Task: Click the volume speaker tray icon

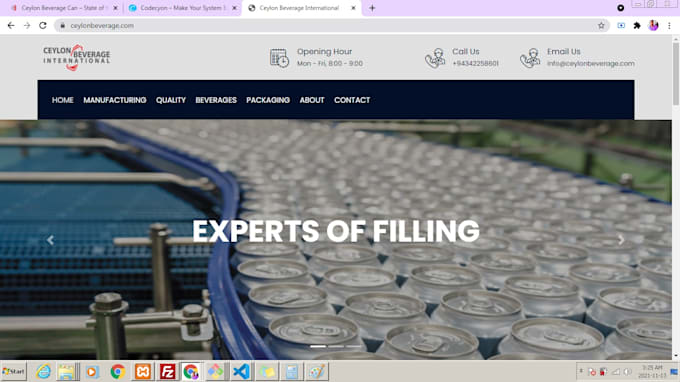Action: (x=628, y=372)
